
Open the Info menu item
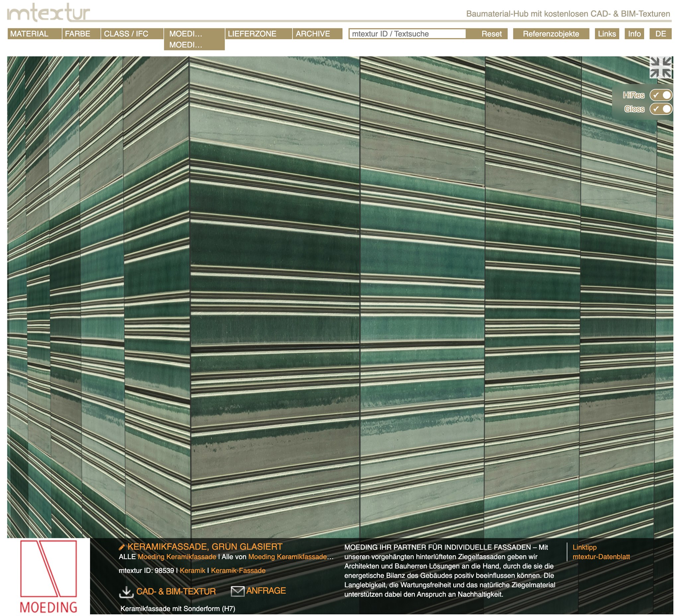(x=634, y=34)
